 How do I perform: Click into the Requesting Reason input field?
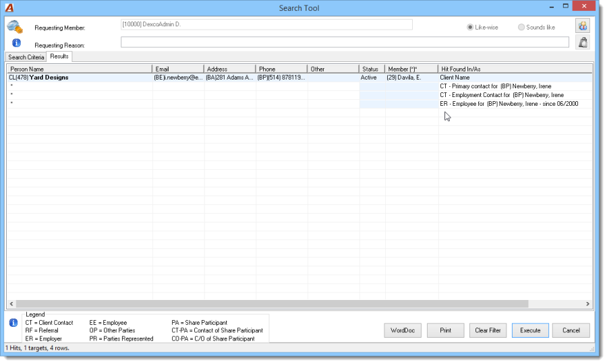pos(345,42)
